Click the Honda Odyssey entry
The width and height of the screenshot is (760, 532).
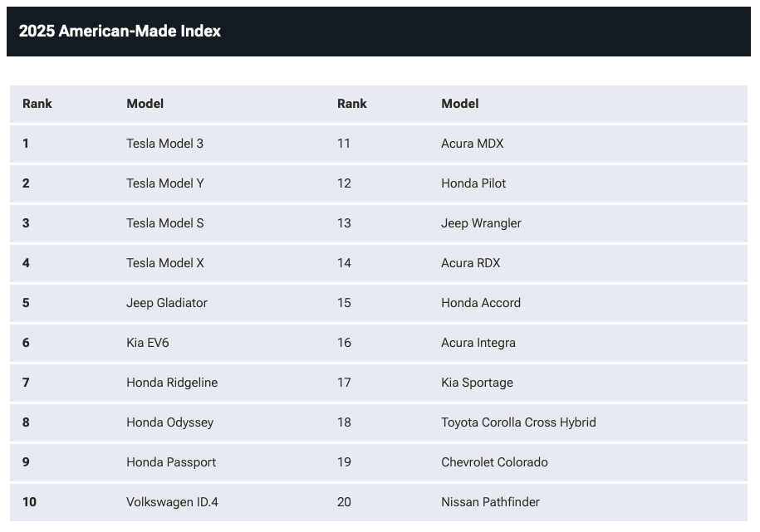(x=169, y=422)
